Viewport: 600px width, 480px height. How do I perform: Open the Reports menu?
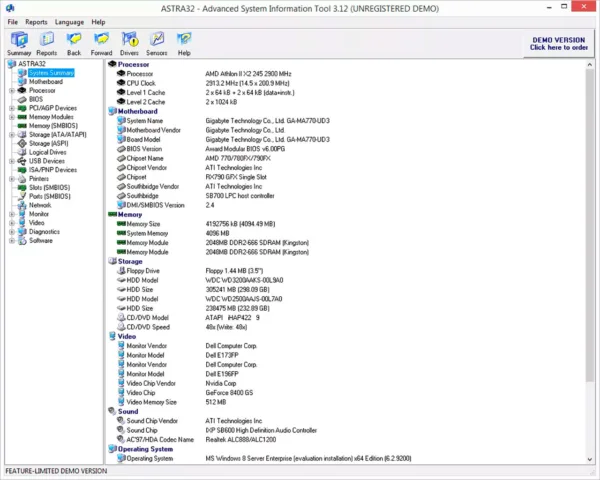pos(36,22)
